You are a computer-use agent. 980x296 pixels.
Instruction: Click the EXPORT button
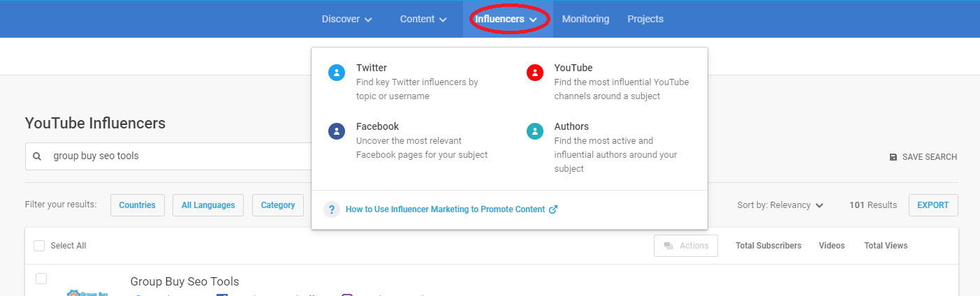pos(933,205)
